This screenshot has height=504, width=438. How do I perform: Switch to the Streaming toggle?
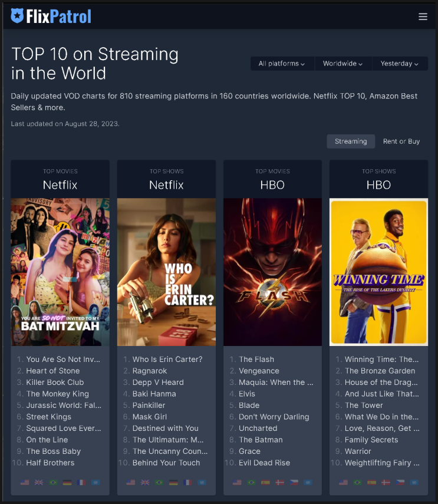[351, 141]
